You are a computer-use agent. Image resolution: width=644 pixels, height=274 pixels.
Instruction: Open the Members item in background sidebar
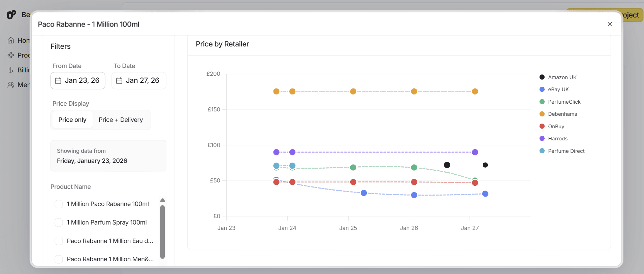pyautogui.click(x=19, y=85)
